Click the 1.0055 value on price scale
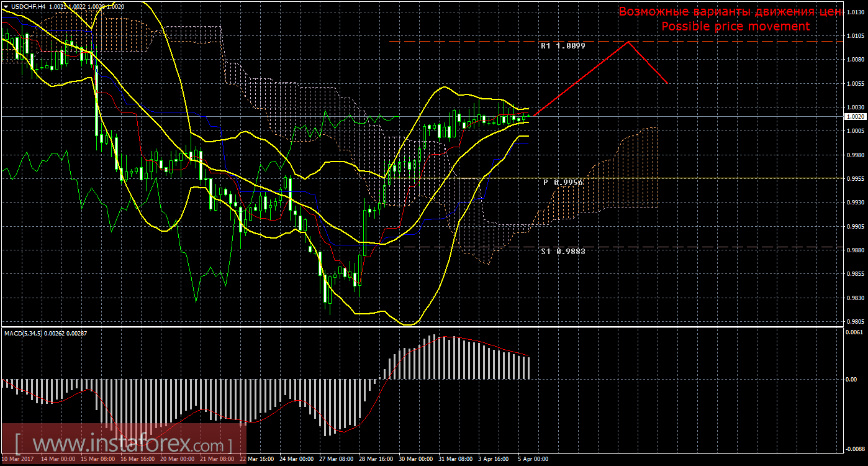Image resolution: width=868 pixels, height=466 pixels. click(x=855, y=84)
